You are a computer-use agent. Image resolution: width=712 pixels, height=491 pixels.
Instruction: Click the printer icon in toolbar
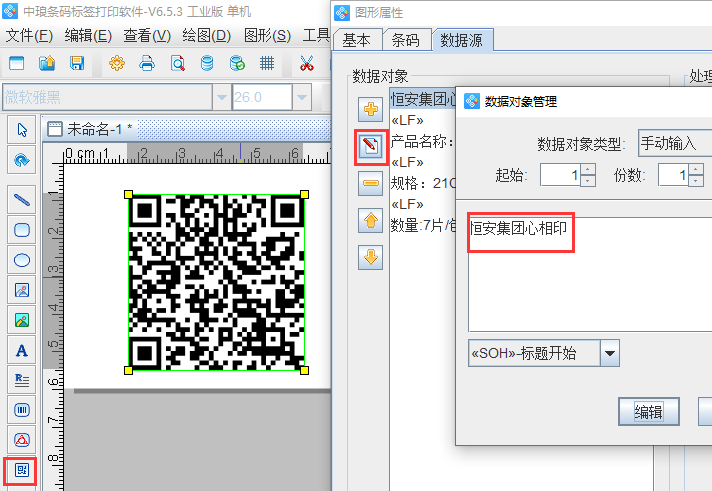(147, 63)
